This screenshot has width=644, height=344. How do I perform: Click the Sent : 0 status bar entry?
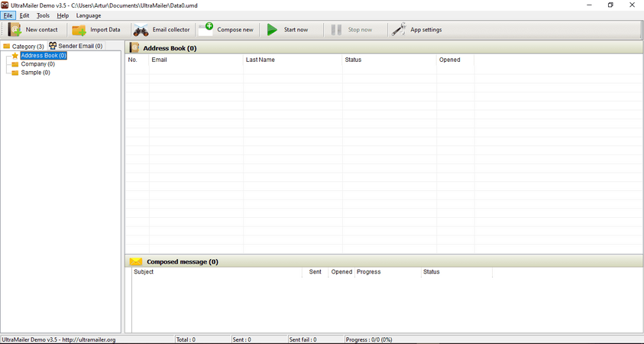242,340
